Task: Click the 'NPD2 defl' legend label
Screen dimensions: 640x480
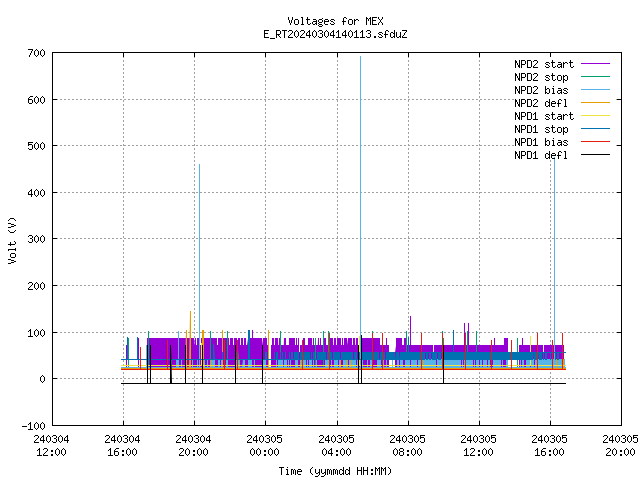Action: [541, 103]
